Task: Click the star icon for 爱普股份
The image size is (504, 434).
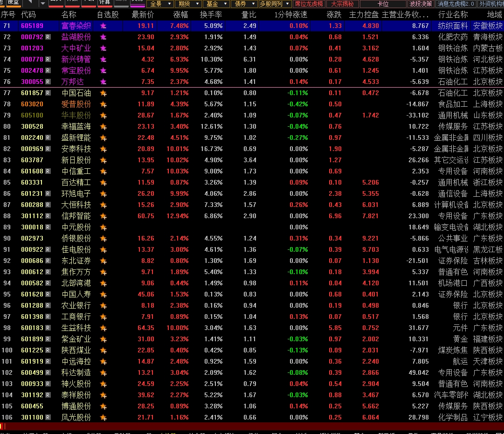Action: 103,104
